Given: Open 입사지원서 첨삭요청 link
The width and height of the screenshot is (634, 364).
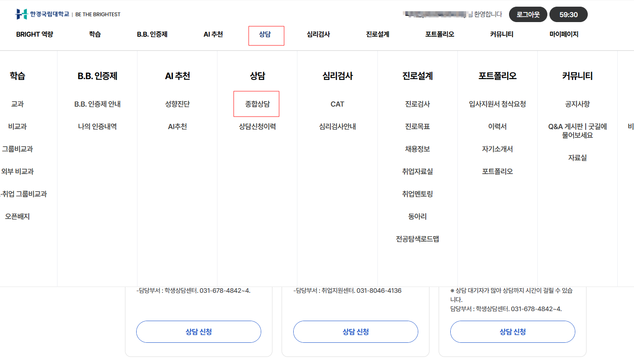Looking at the screenshot, I should point(497,104).
